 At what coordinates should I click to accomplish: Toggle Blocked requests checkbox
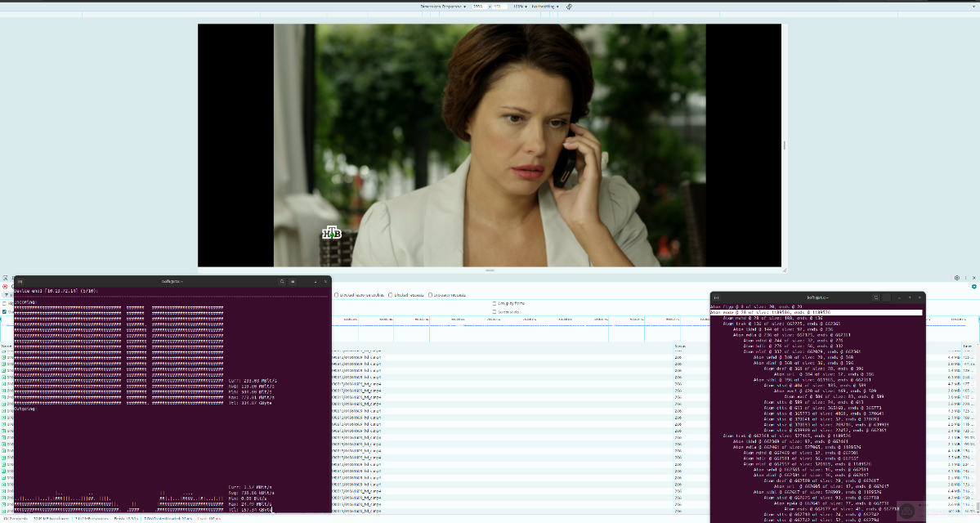click(391, 295)
